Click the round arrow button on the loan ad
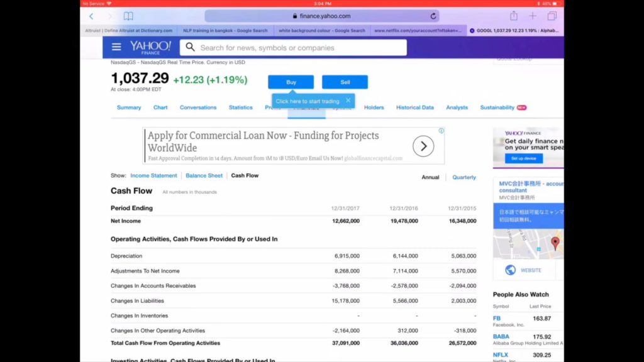The image size is (644, 362). (x=423, y=146)
